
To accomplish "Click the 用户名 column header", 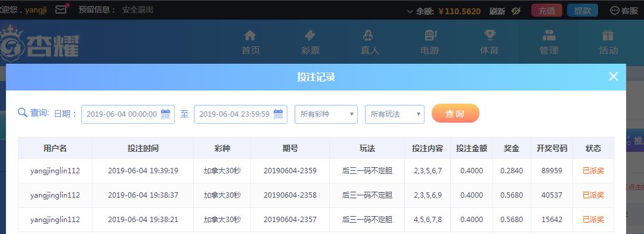I will [x=55, y=149].
